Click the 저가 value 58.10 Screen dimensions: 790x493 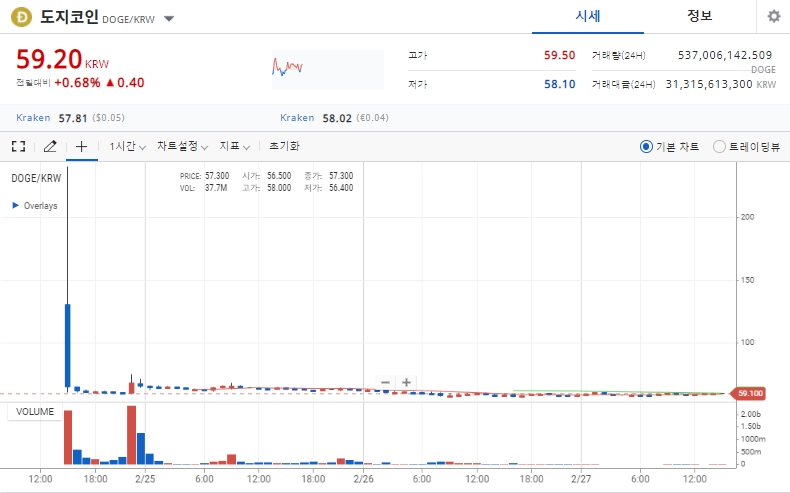click(x=559, y=84)
